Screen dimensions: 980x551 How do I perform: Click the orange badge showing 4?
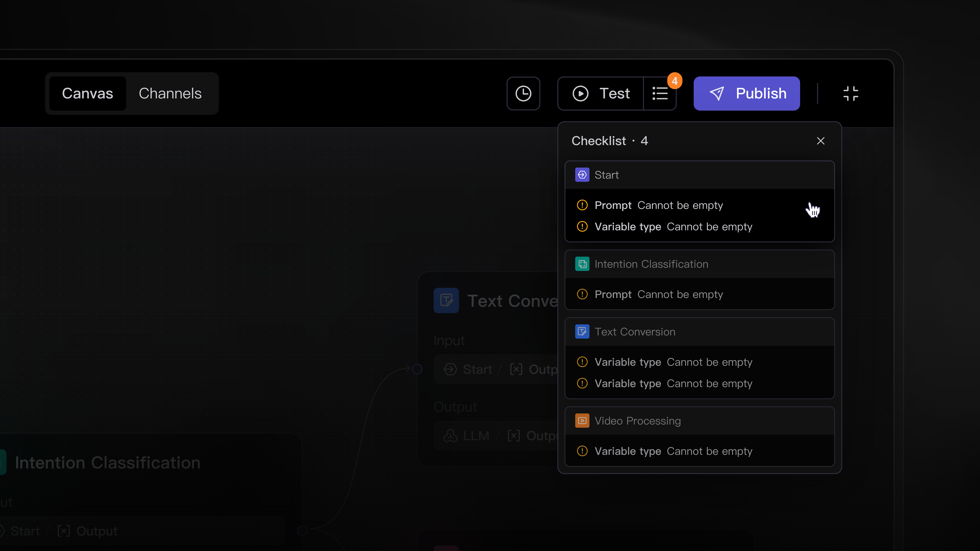coord(675,81)
